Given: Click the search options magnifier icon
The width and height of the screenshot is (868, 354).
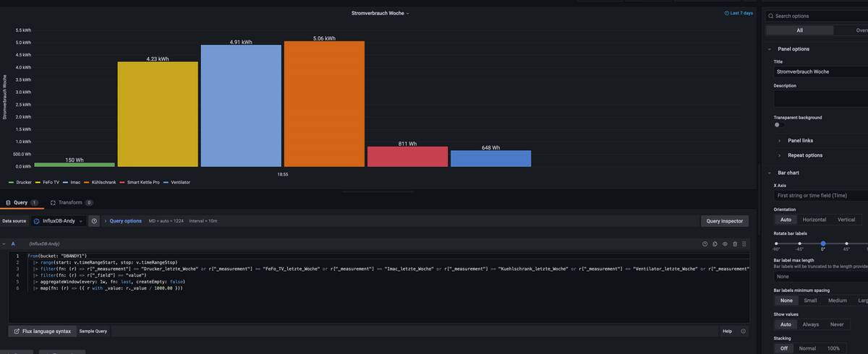Looking at the screenshot, I should 771,16.
